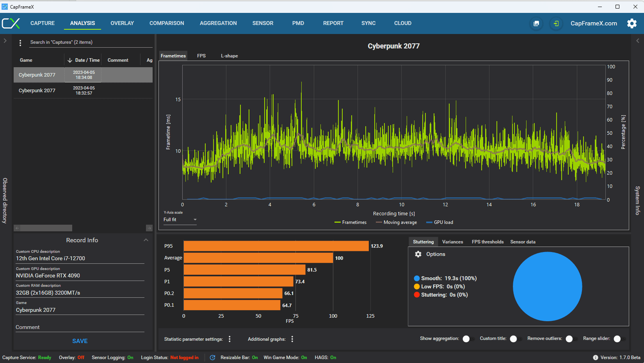Open the PMD tab
The width and height of the screenshot is (644, 363).
298,23
